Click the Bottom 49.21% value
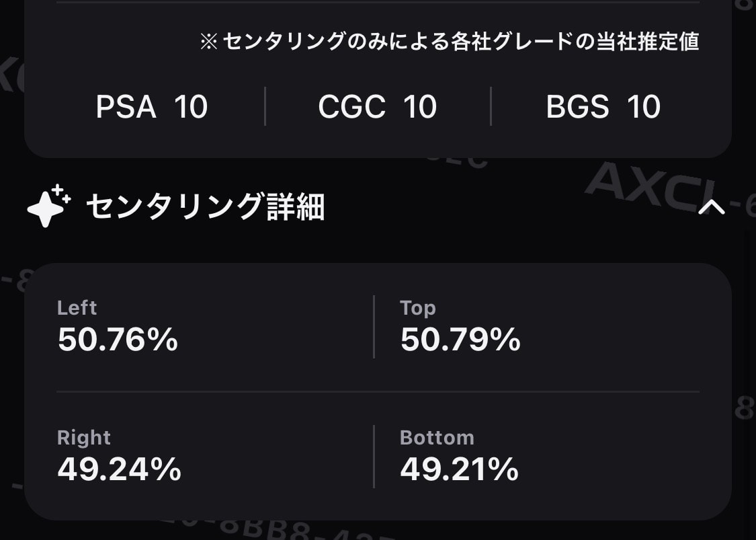The image size is (756, 540). click(x=459, y=469)
